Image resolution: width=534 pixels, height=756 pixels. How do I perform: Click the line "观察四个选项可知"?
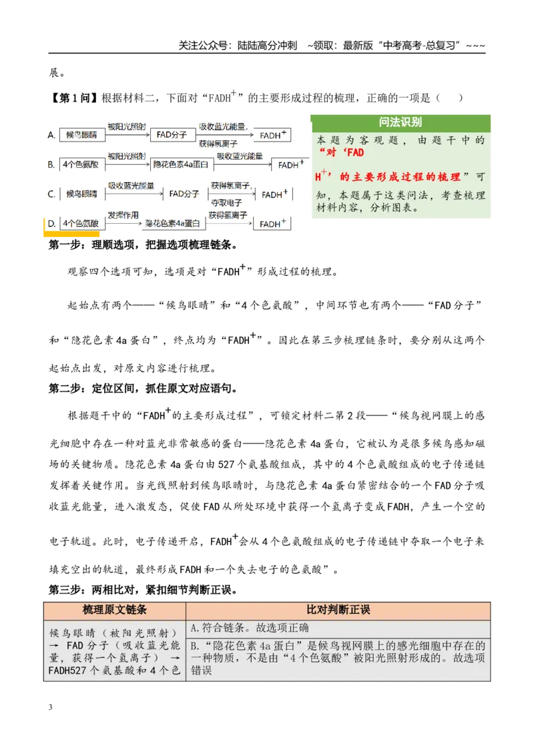click(202, 271)
